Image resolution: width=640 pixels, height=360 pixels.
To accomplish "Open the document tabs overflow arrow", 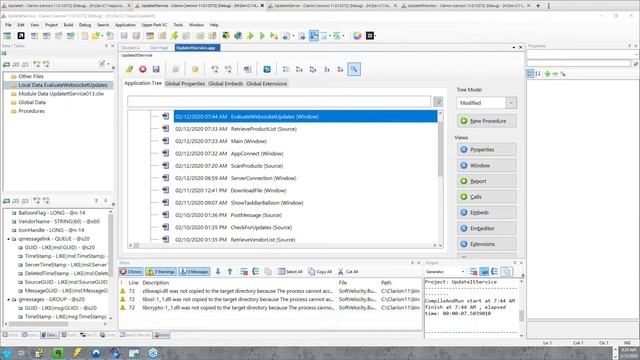I will tap(513, 48).
